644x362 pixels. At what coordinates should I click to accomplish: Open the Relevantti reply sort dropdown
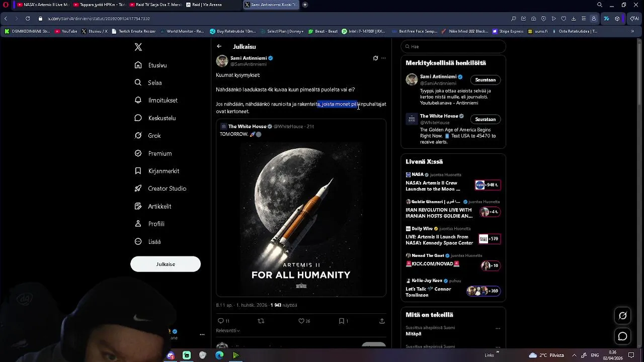228,330
